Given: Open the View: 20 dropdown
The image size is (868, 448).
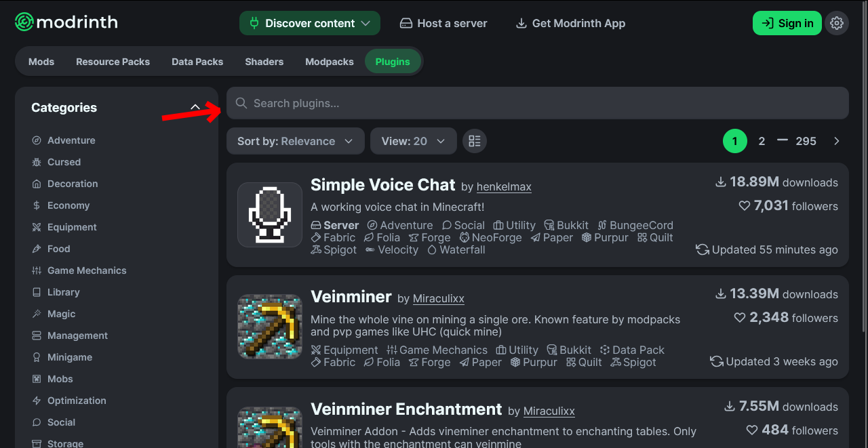Looking at the screenshot, I should tap(413, 141).
